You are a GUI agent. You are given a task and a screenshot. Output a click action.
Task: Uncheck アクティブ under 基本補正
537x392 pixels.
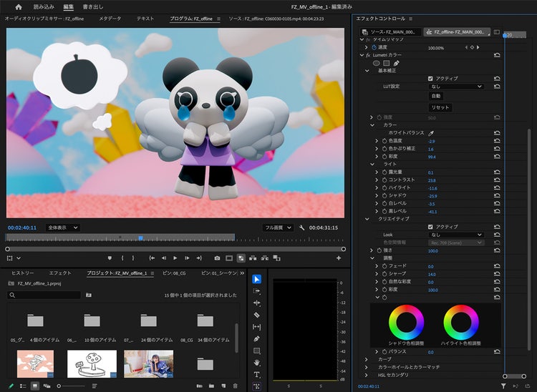pos(430,78)
